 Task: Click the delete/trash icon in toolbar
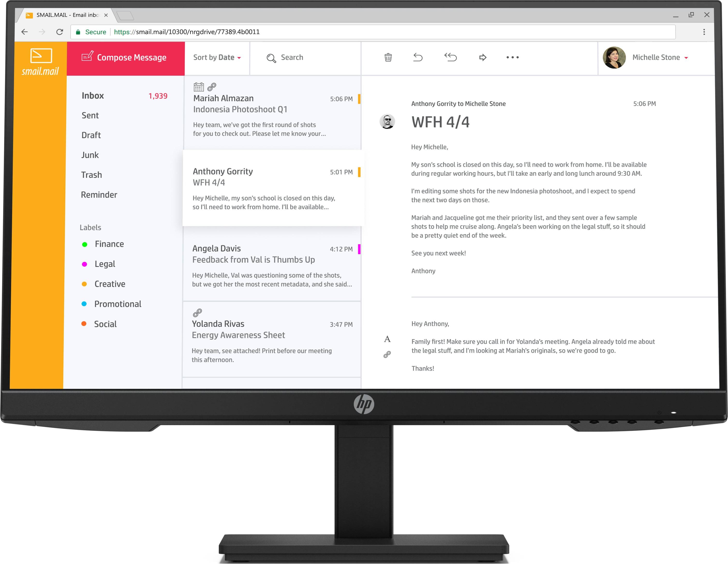click(x=388, y=57)
